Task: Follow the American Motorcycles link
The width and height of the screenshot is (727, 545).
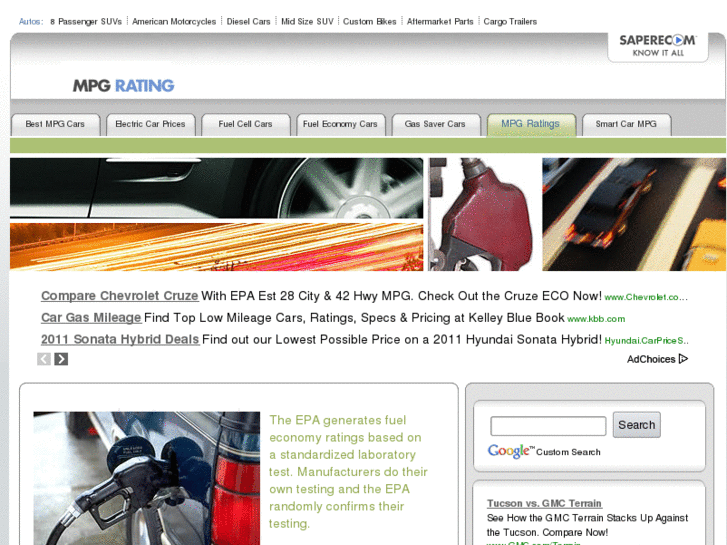Action: 174,22
